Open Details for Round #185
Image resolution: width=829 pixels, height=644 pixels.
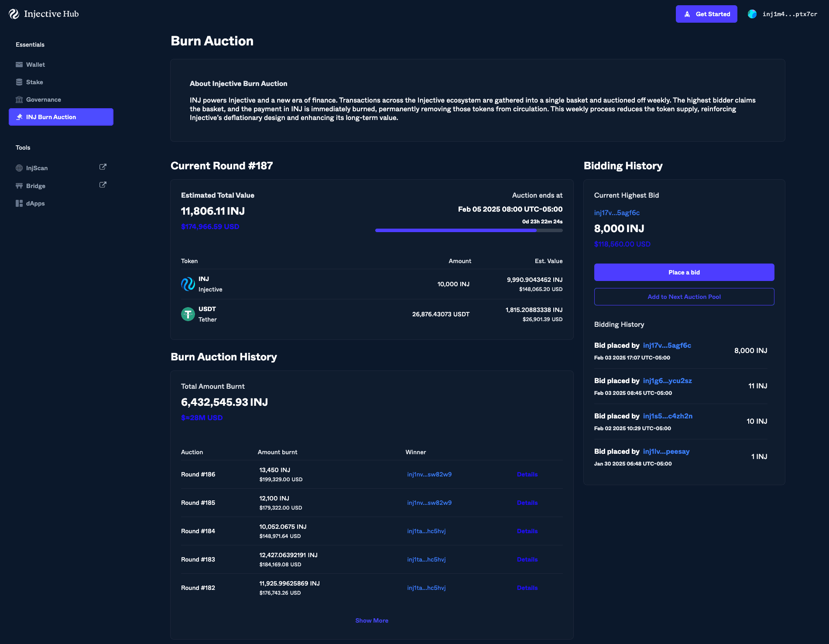tap(527, 503)
